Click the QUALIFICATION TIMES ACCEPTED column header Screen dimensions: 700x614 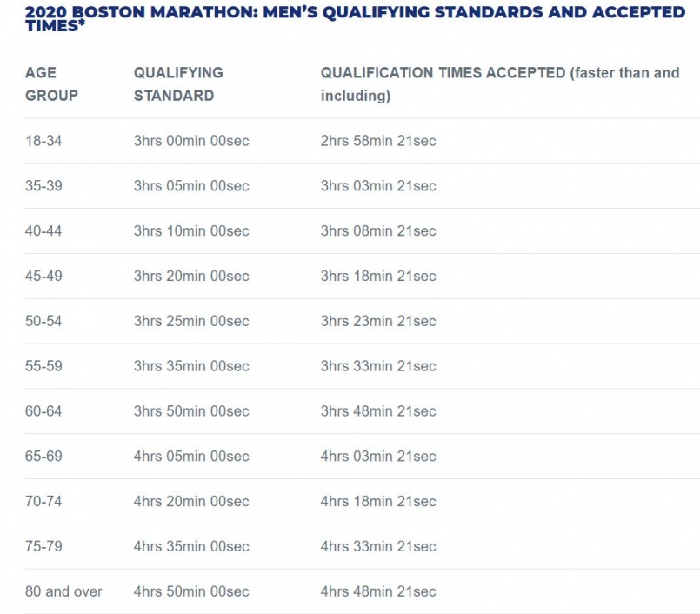coord(499,84)
